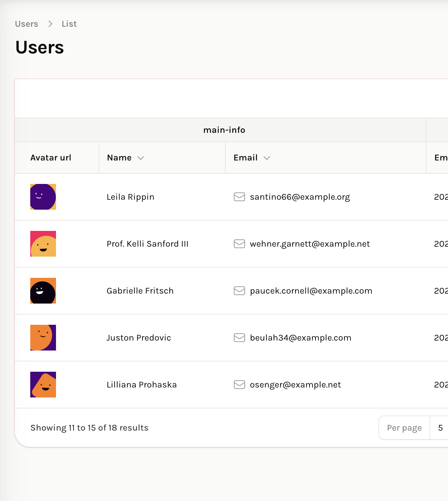Click the envelope icon beside wehner.garnett@example.net
Viewport: 448px width, 501px height.
pyautogui.click(x=239, y=244)
